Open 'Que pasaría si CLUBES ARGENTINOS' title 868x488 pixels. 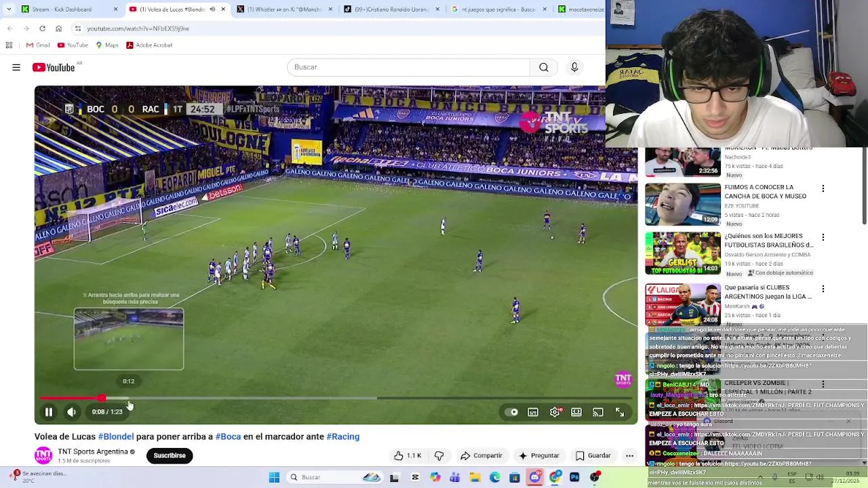click(x=768, y=292)
